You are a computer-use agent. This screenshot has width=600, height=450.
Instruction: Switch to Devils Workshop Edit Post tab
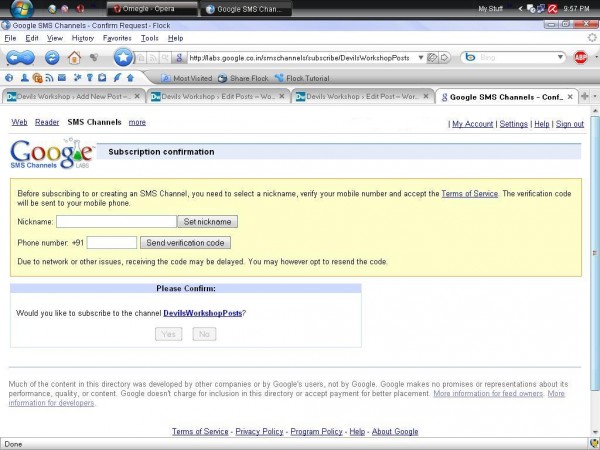(x=363, y=96)
